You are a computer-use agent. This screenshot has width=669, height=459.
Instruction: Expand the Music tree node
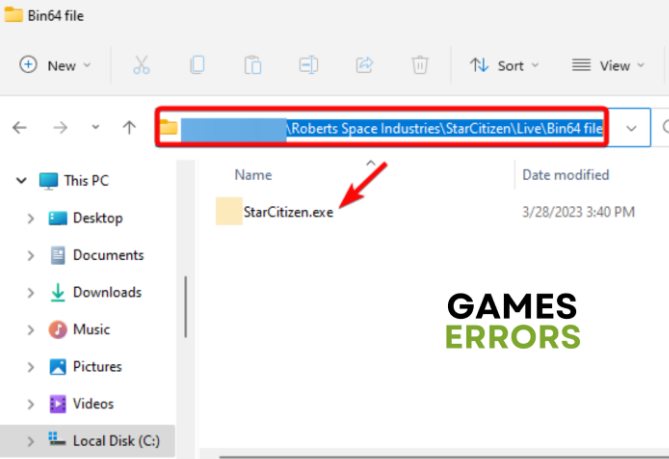[31, 330]
